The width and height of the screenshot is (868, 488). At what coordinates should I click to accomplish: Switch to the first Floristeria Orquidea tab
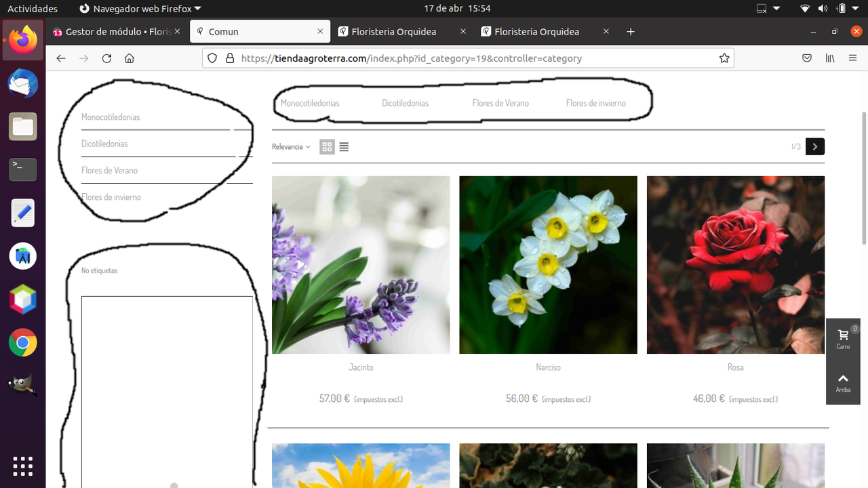point(403,32)
